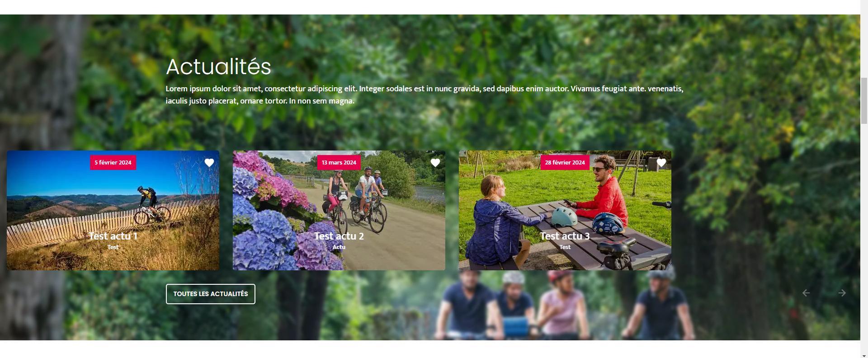
Task: Go to previous slide with left arrow
Action: click(806, 293)
